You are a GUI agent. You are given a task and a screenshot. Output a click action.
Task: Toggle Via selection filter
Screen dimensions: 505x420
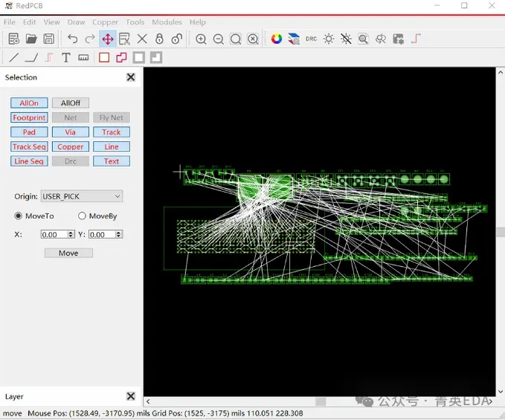[70, 132]
